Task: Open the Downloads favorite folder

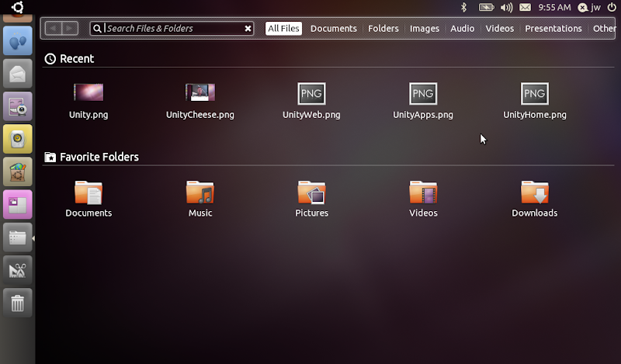Action: coord(535,193)
